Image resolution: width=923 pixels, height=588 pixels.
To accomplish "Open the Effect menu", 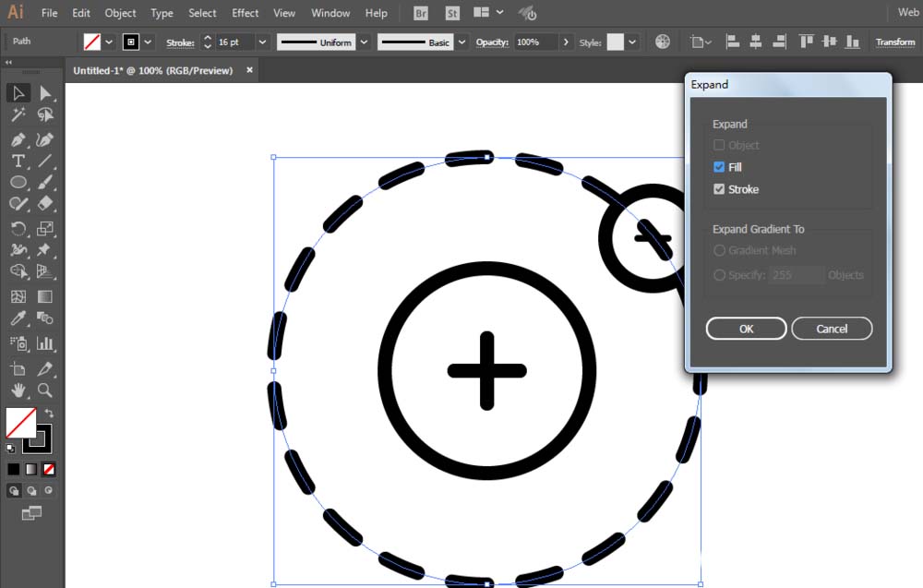I will click(245, 13).
